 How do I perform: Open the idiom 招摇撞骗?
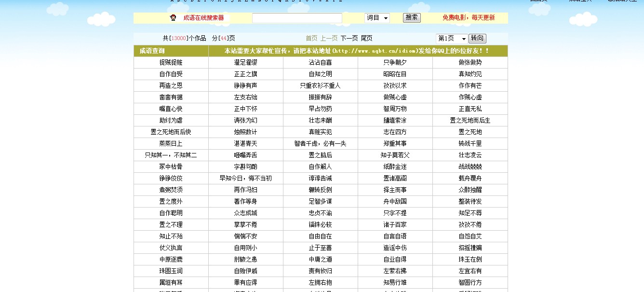(470, 248)
